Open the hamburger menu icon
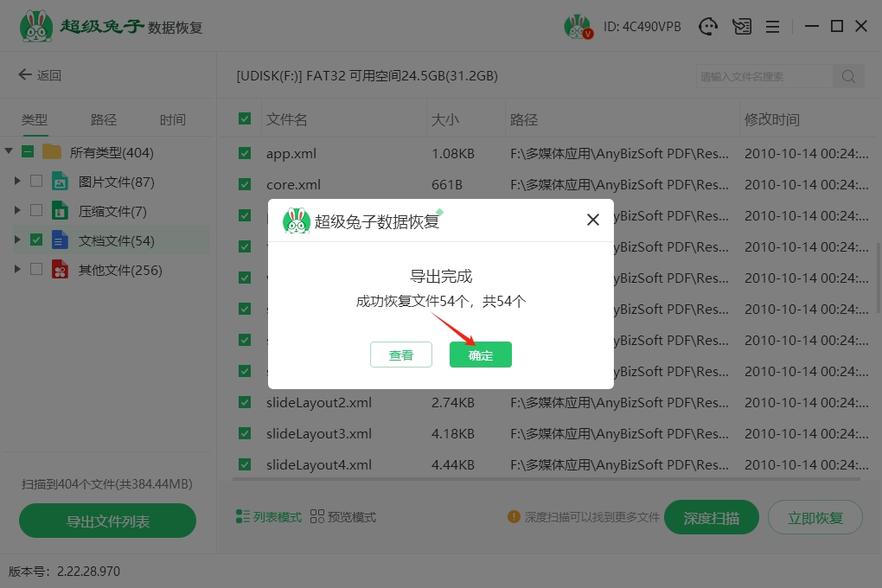This screenshot has height=588, width=882. [x=773, y=27]
